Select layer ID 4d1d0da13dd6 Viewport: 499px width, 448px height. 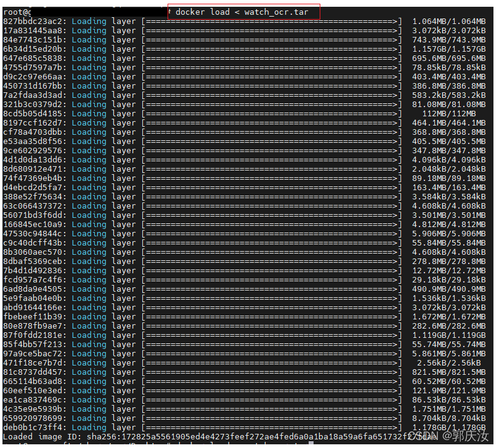pos(33,159)
